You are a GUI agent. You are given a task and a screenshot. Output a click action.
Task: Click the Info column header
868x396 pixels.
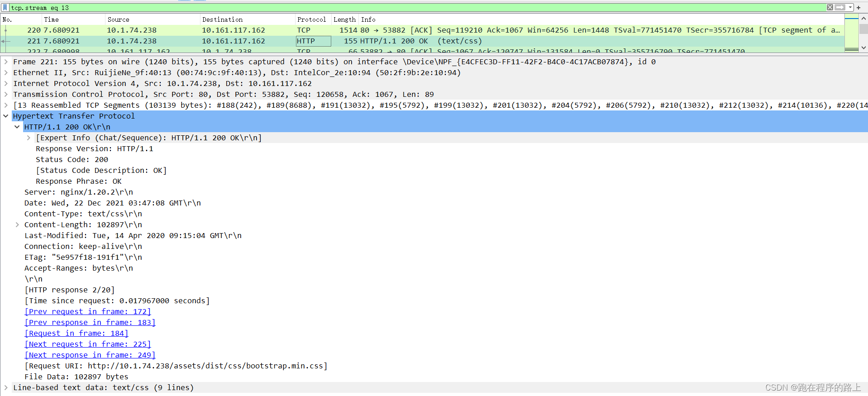601,19
